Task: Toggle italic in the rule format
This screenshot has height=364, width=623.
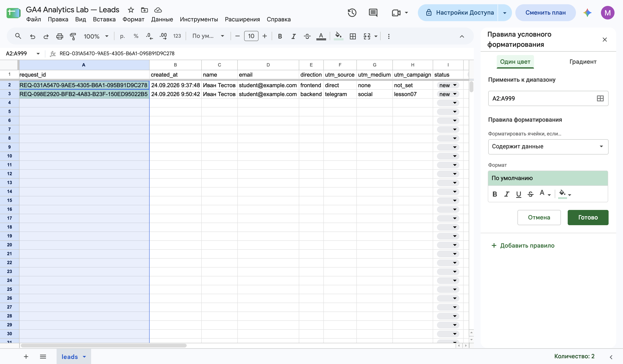Action: tap(506, 194)
